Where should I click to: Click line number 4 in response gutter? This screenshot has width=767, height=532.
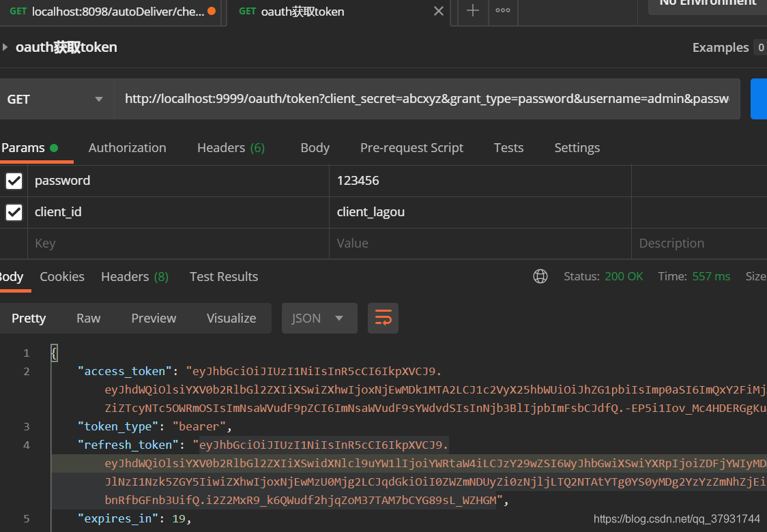coord(27,445)
